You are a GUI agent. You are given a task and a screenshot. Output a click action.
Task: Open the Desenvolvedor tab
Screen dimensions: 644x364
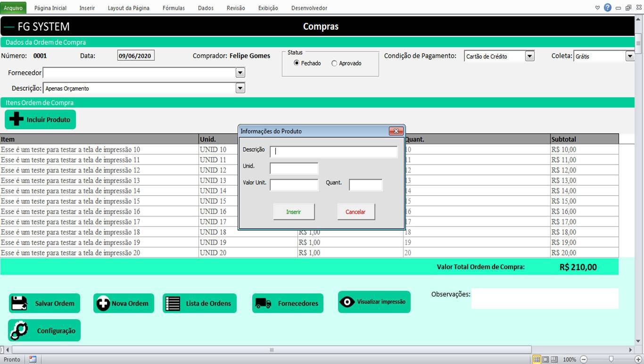309,8
